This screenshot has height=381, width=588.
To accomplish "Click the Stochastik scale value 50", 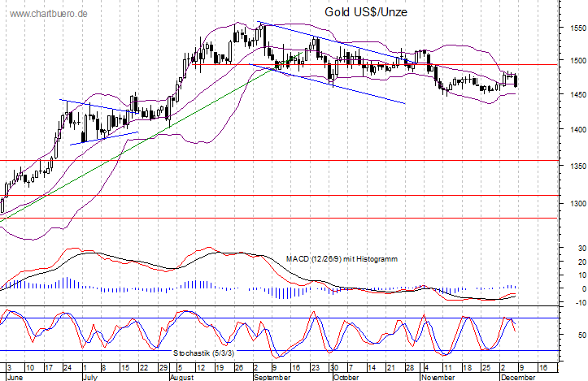I will tap(582, 335).
